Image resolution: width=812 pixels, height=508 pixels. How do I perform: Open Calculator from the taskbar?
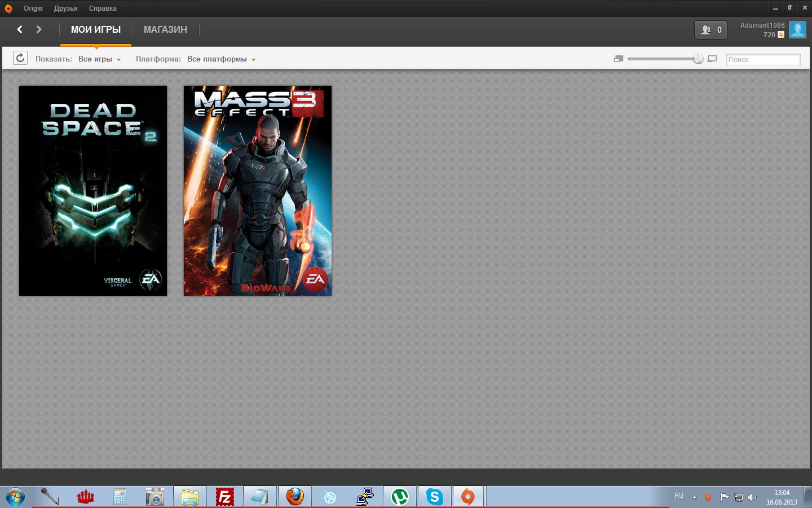120,497
